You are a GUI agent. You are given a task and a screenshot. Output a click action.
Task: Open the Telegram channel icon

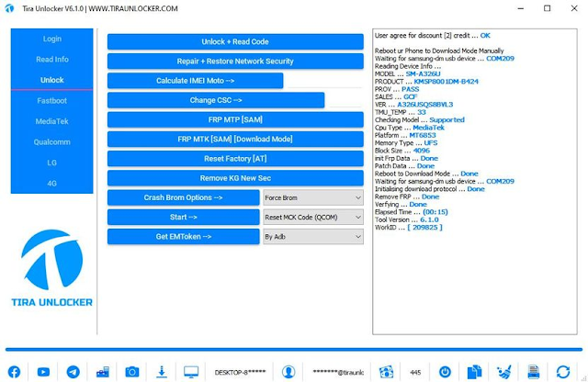tap(73, 372)
